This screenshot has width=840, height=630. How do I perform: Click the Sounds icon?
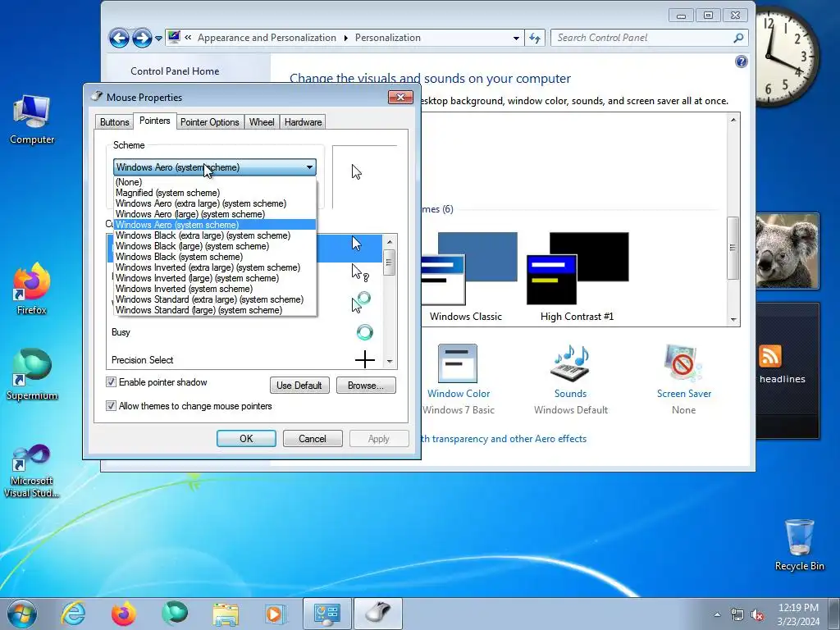pyautogui.click(x=570, y=364)
